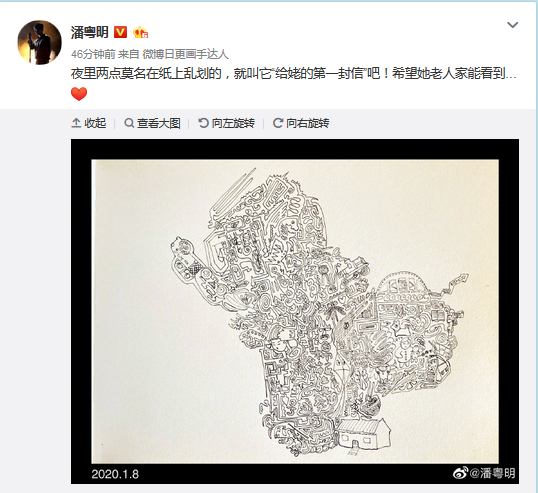Screen dimensions: 538x493
Task: Click the Weibo logo watermark on image
Action: click(x=460, y=473)
